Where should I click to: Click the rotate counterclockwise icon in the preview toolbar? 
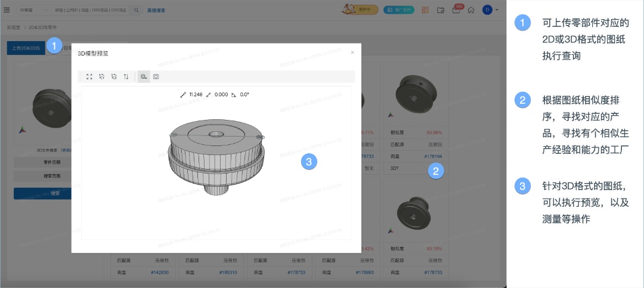click(x=101, y=76)
